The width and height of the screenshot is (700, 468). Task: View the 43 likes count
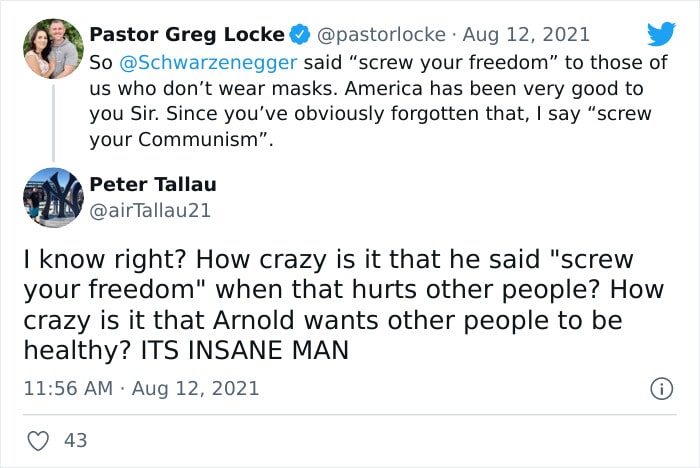pyautogui.click(x=75, y=441)
